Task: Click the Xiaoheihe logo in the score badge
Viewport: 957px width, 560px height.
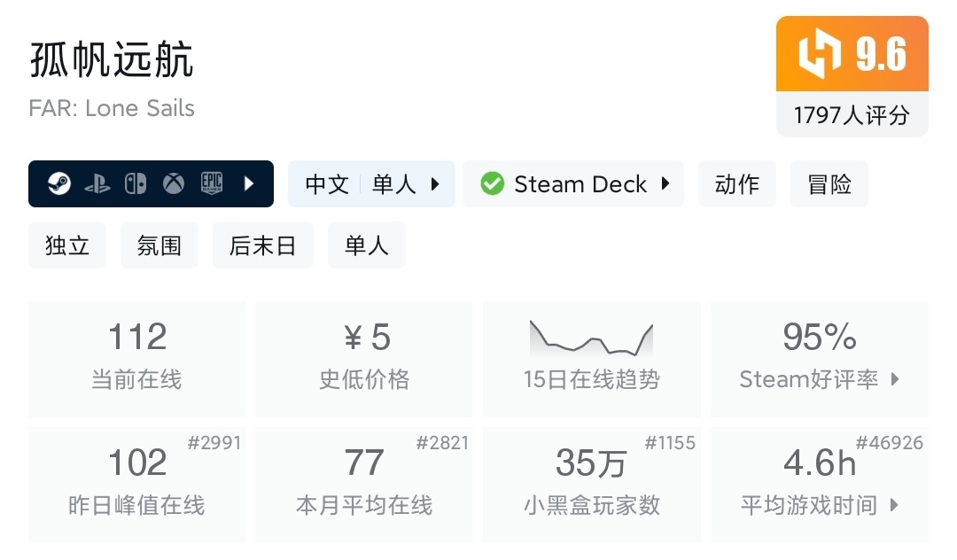Action: [x=819, y=55]
